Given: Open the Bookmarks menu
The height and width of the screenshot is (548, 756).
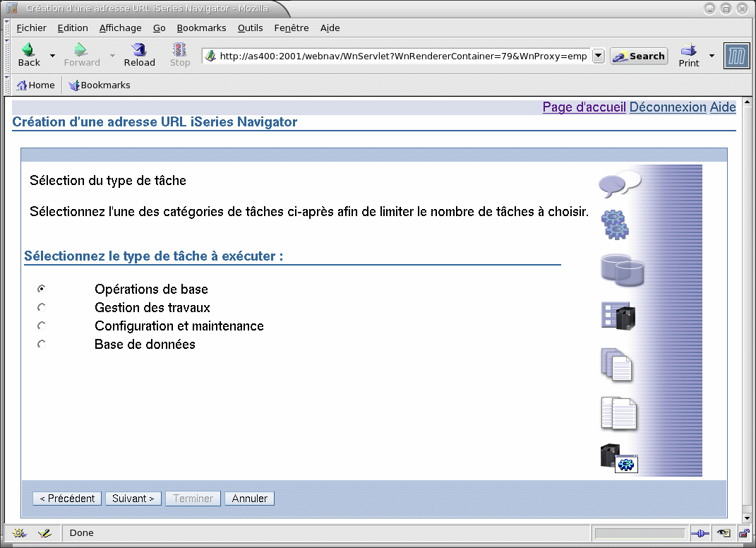Looking at the screenshot, I should point(202,28).
